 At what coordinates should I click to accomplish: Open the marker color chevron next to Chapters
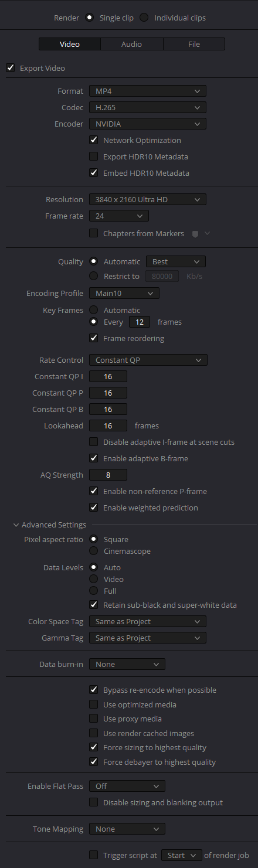pyautogui.click(x=207, y=233)
